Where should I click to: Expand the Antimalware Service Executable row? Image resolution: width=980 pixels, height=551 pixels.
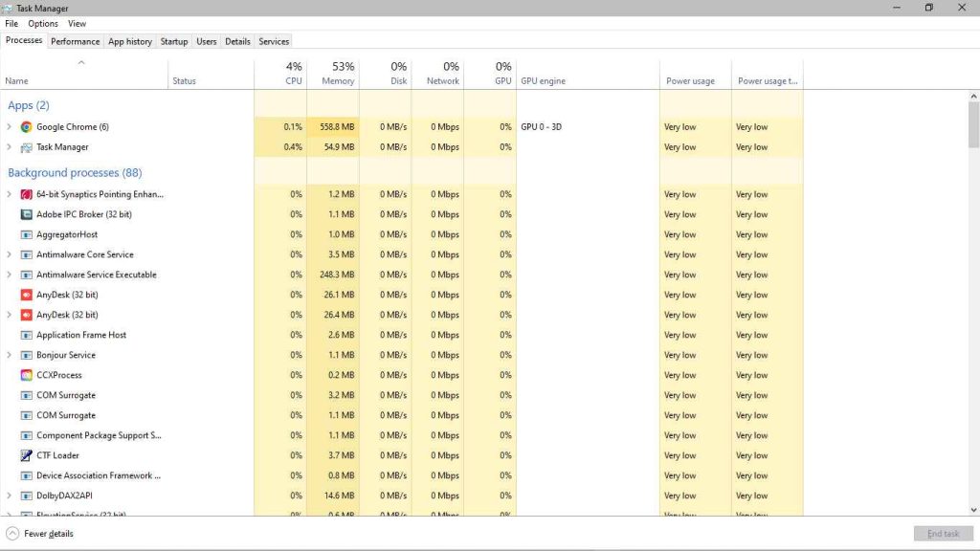9,275
